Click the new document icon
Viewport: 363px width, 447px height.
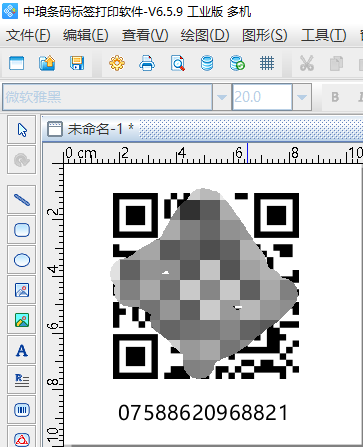pyautogui.click(x=17, y=63)
